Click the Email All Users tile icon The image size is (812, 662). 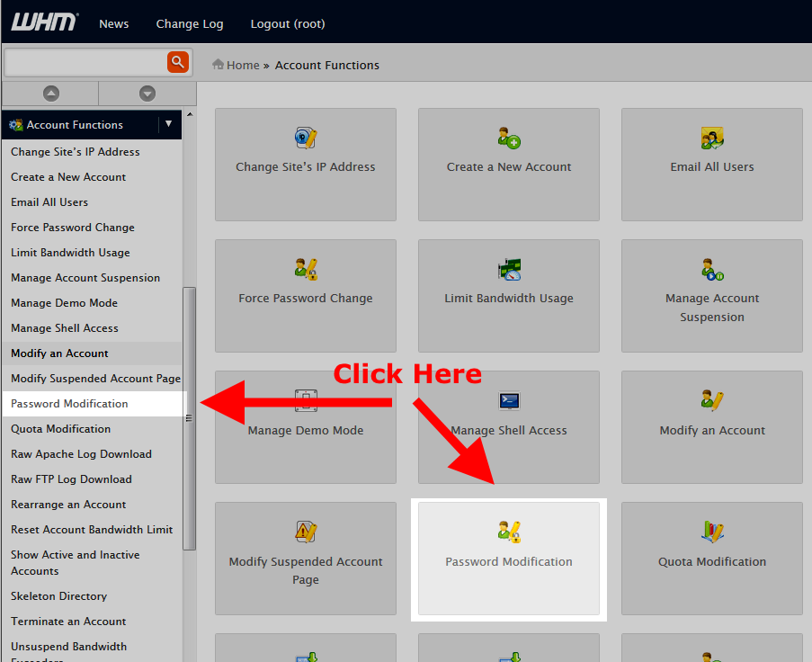point(712,138)
